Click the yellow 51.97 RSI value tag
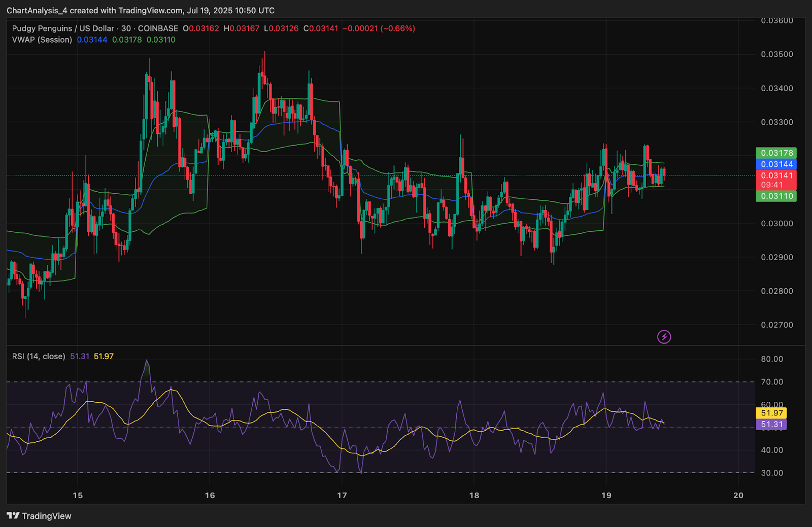The image size is (812, 527). click(x=771, y=413)
